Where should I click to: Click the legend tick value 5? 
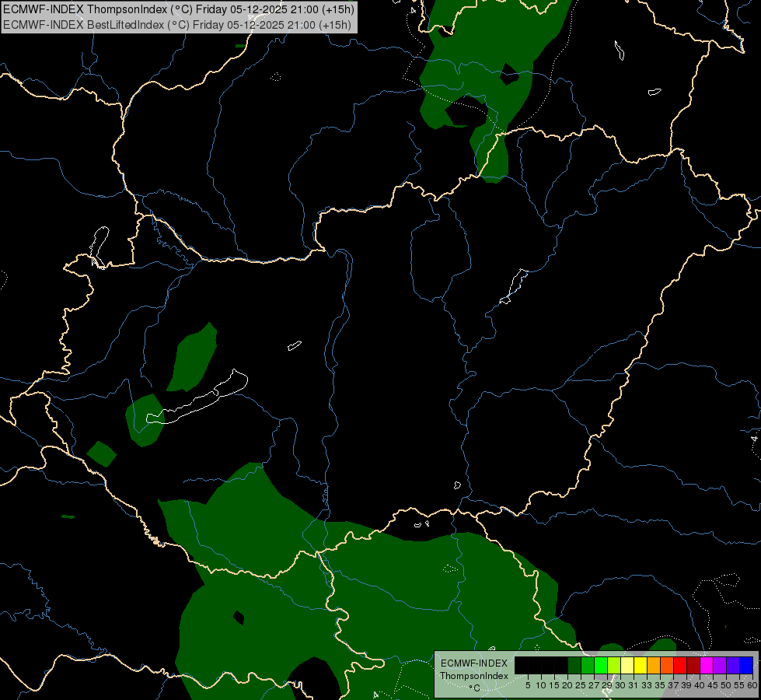click(528, 685)
